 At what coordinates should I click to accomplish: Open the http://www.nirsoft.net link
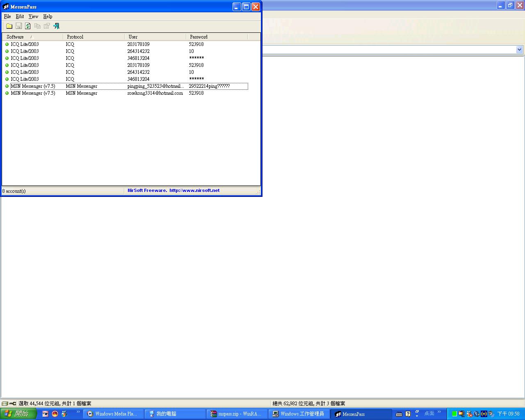point(194,190)
